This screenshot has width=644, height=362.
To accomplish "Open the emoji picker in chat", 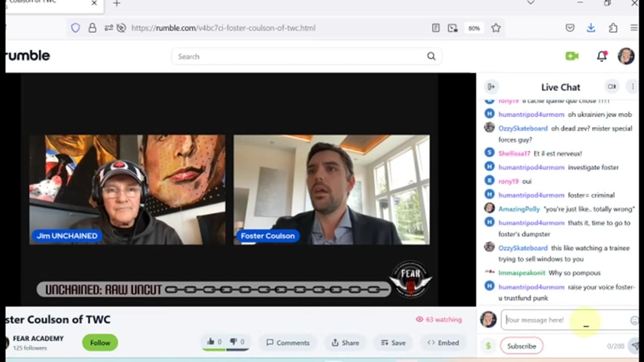I will point(634,320).
